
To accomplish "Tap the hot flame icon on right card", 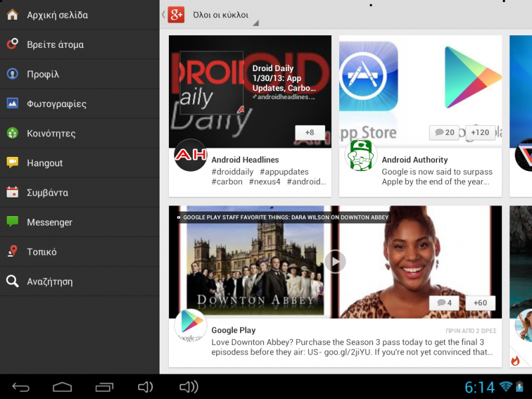I will (x=515, y=360).
